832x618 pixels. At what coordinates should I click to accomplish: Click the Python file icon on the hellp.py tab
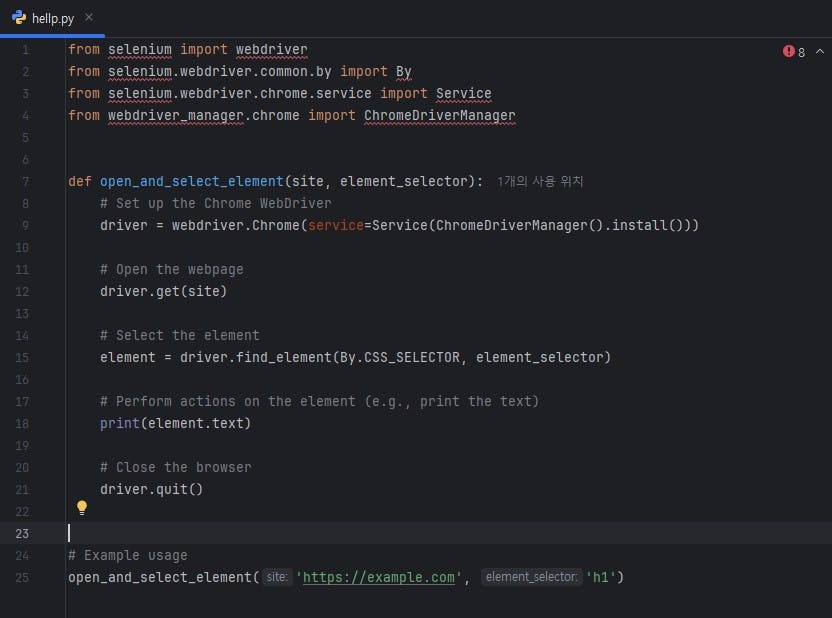tap(19, 18)
